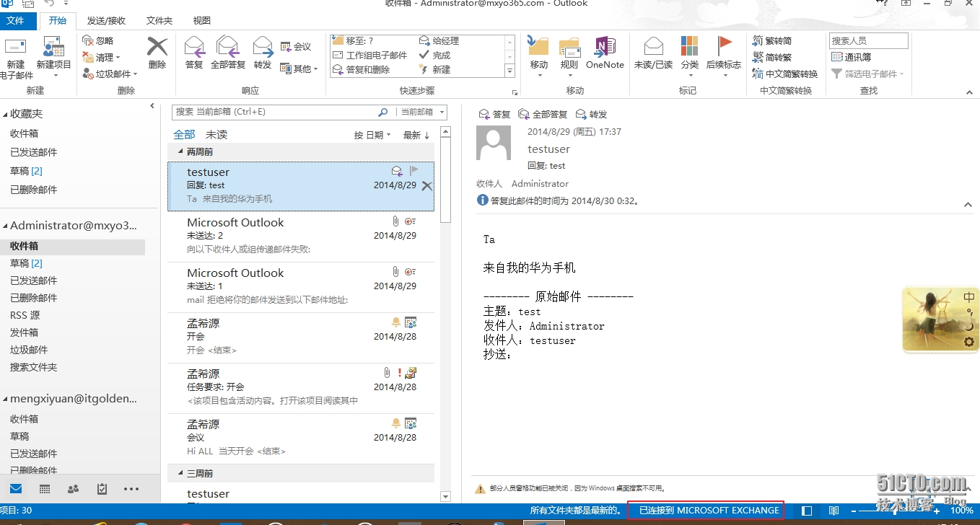The width and height of the screenshot is (980, 525).
Task: Toggle Unread/Read (未读/已读) status
Action: [x=653, y=53]
